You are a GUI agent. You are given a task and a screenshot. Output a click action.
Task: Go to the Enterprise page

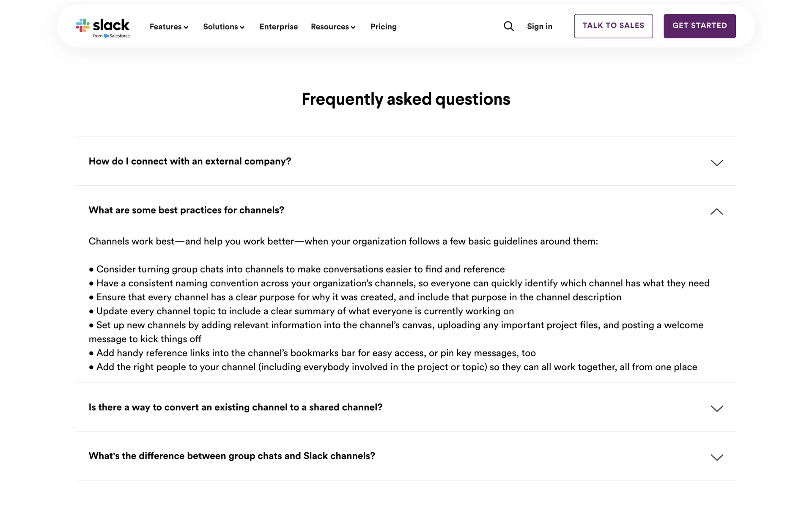pyautogui.click(x=279, y=27)
